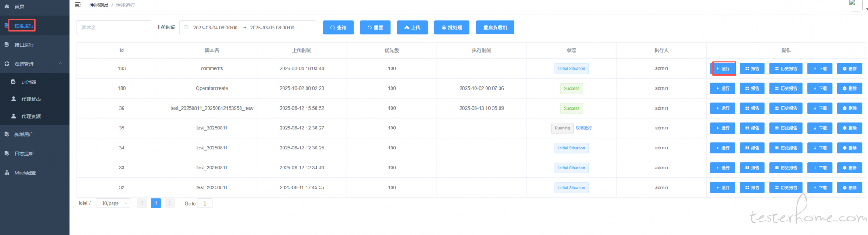Image resolution: width=868 pixels, height=235 pixels.
Task: Click the query search button
Action: click(338, 28)
